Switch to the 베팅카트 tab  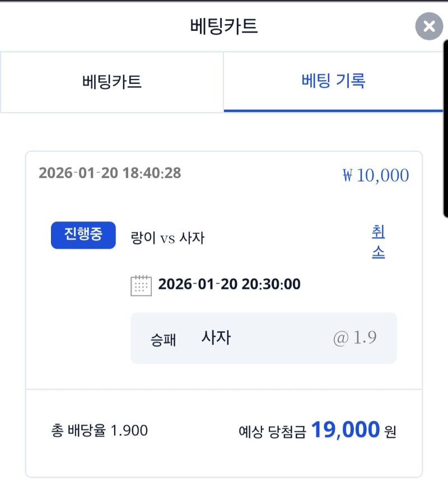point(112,82)
